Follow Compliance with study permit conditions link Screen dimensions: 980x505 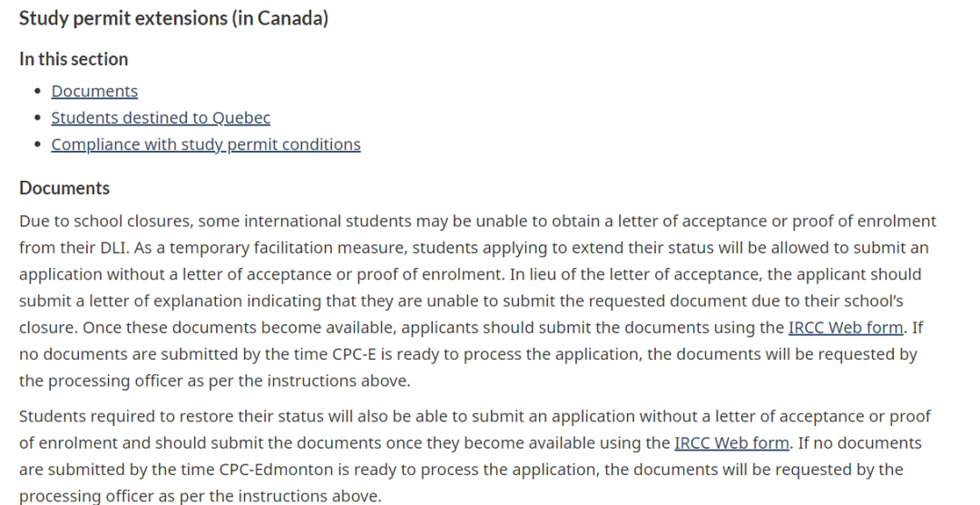pos(206,144)
